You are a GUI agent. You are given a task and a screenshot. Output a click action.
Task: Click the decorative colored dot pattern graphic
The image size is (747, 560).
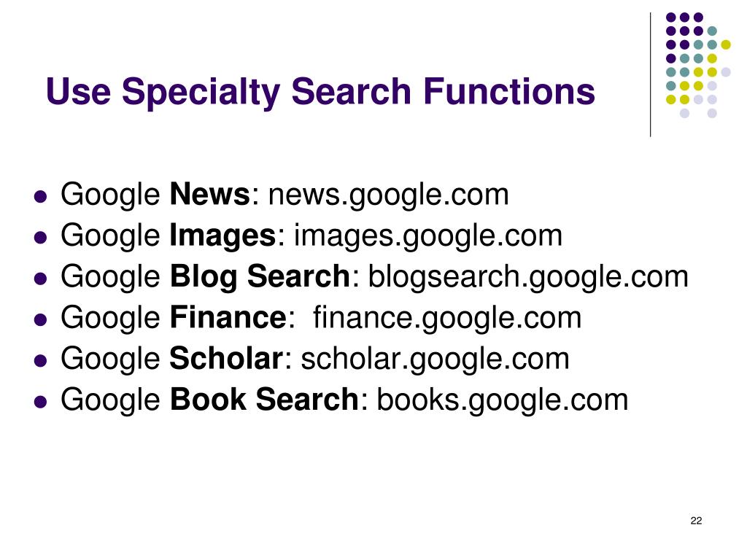click(698, 65)
